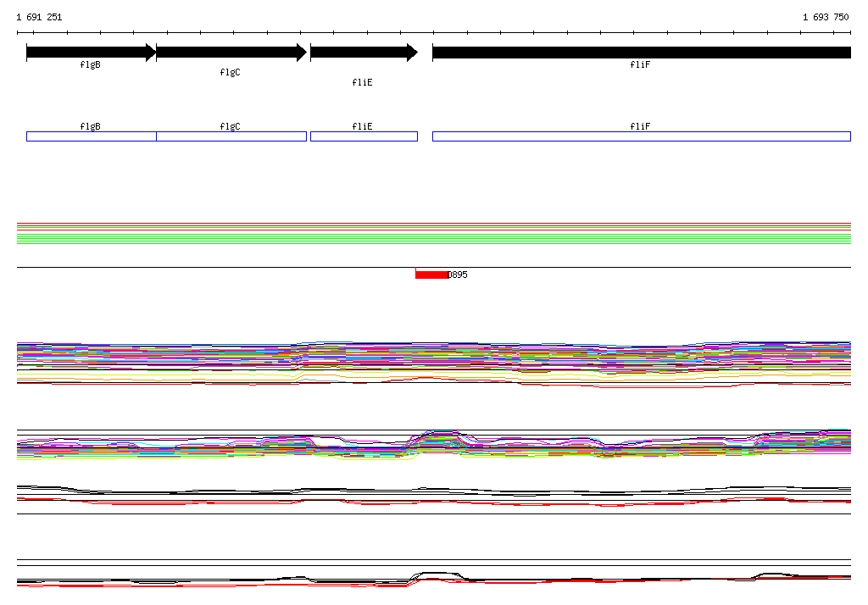
Task: Click the flgC black gene arrow
Action: tap(231, 53)
